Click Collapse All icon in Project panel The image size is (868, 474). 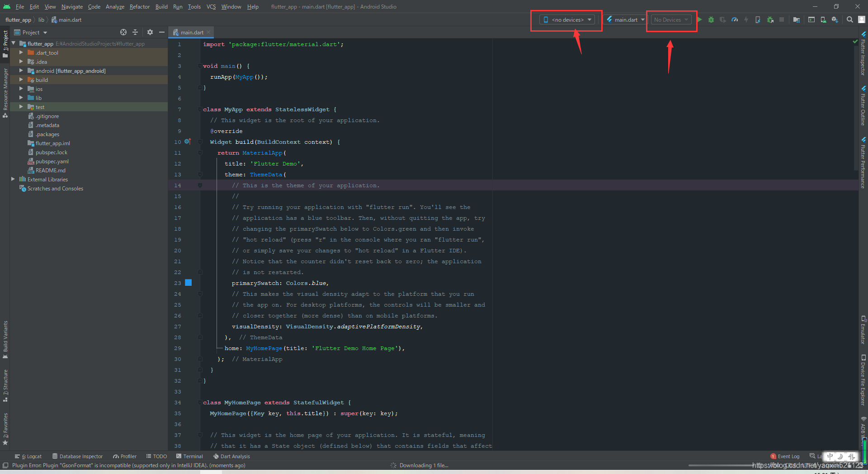pos(135,32)
